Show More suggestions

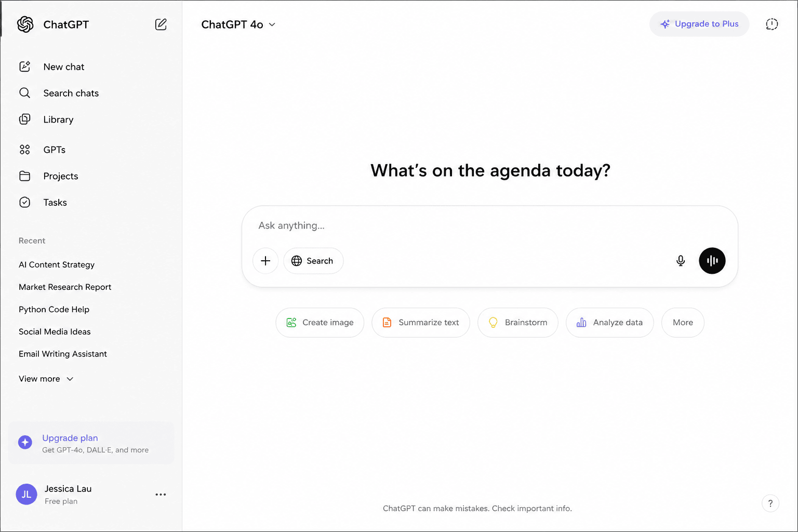[683, 323]
